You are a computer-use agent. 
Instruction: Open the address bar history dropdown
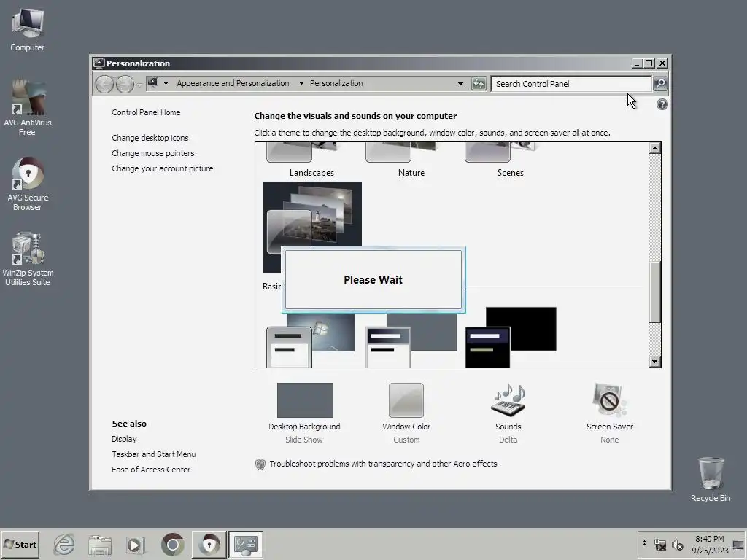point(460,84)
